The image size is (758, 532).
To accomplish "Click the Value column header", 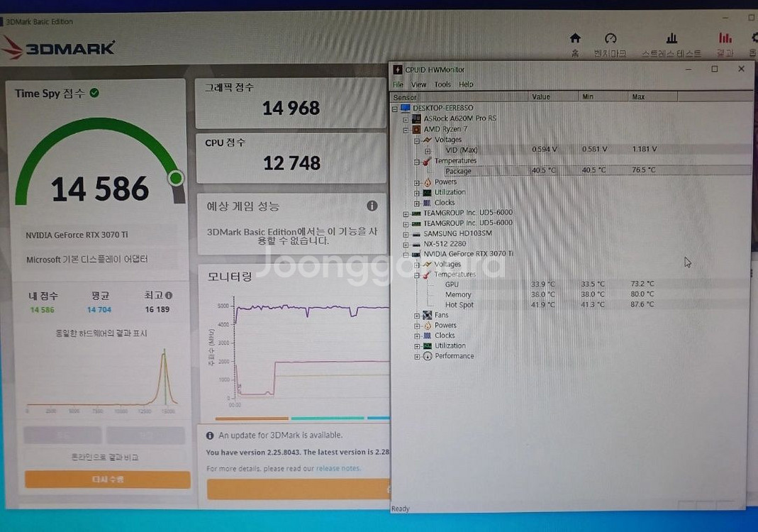I will [x=553, y=96].
